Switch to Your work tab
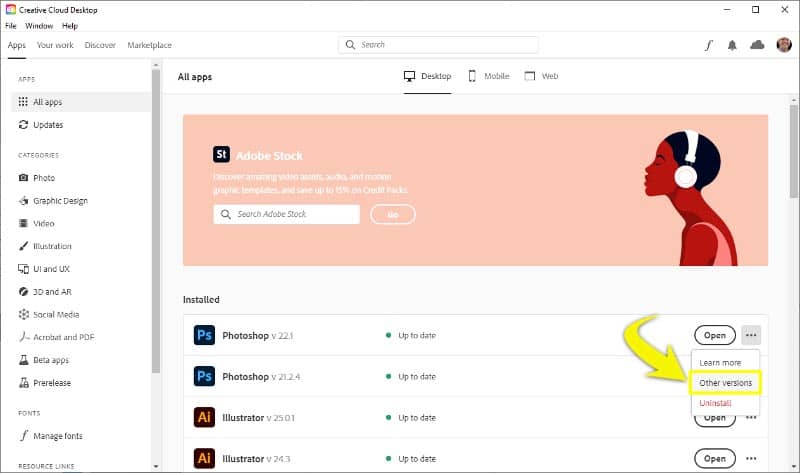 tap(55, 45)
